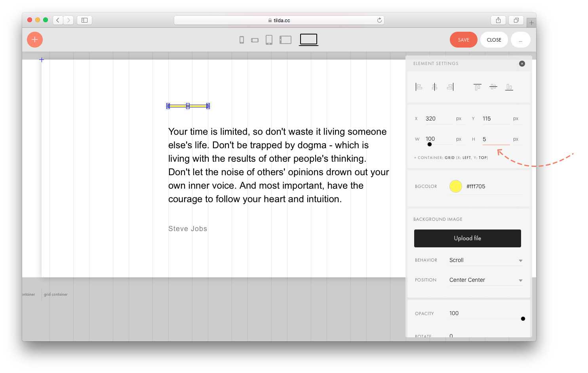Image resolution: width=588 pixels, height=373 pixels.
Task: Expand the container grid settings
Action: tap(451, 158)
